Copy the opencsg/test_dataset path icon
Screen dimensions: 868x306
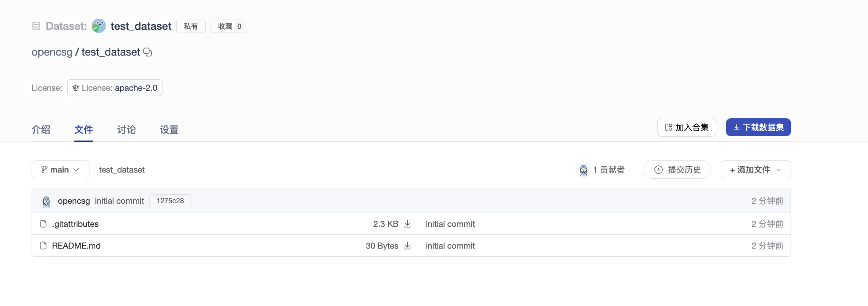pos(148,52)
